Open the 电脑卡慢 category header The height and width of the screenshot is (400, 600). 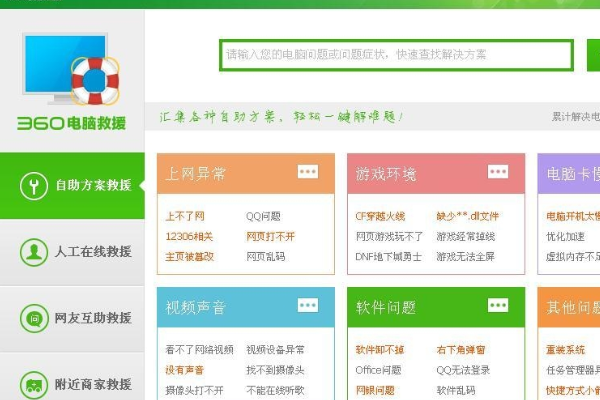click(569, 174)
